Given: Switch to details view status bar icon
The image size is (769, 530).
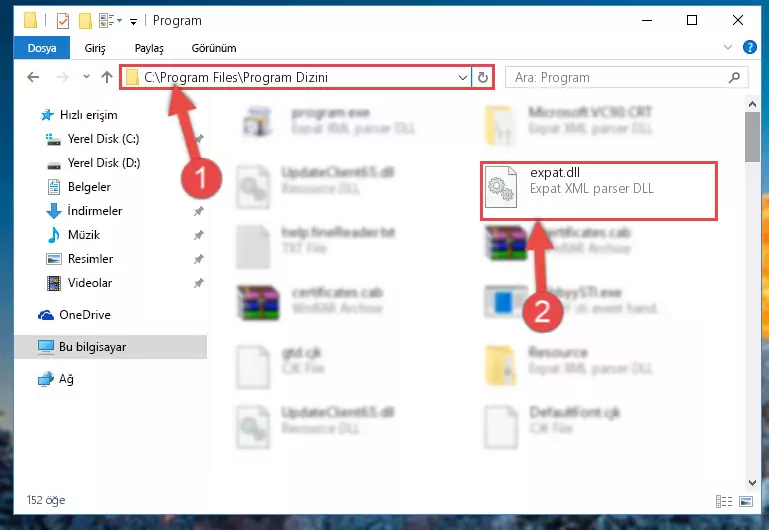Looking at the screenshot, I should tap(724, 501).
